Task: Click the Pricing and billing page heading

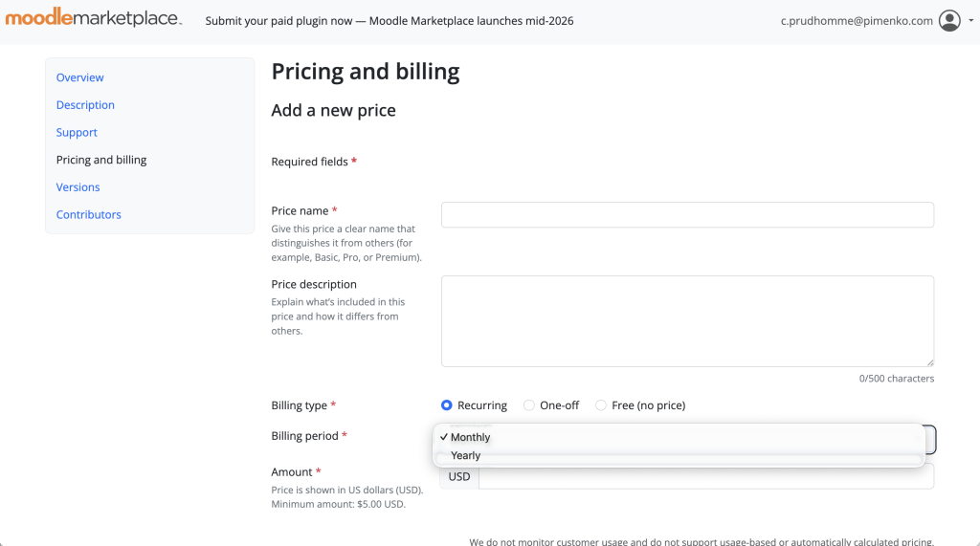Action: pos(366,72)
